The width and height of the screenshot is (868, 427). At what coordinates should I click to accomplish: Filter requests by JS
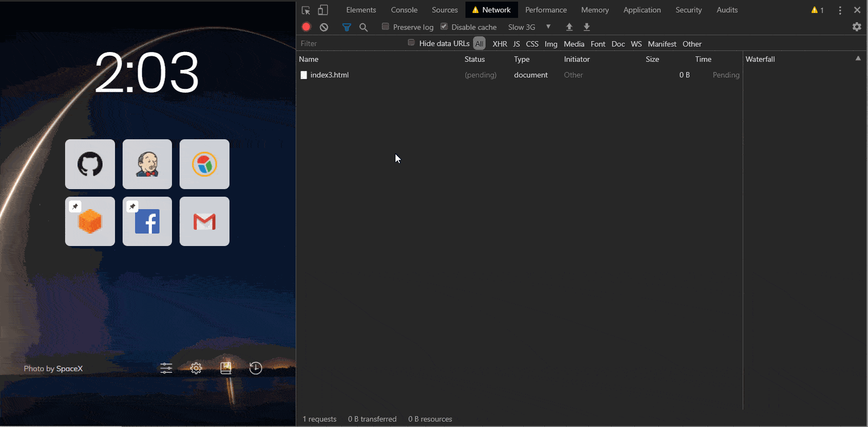pos(516,44)
